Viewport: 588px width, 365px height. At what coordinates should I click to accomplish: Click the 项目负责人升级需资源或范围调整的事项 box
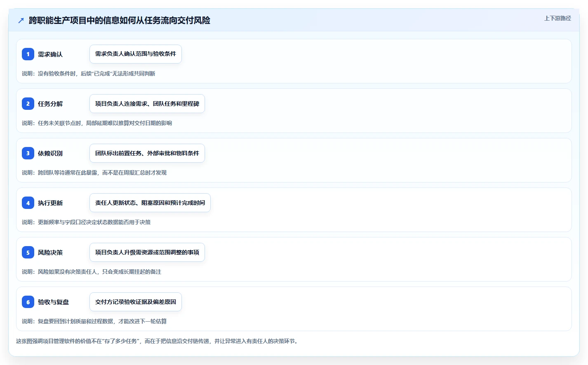147,252
